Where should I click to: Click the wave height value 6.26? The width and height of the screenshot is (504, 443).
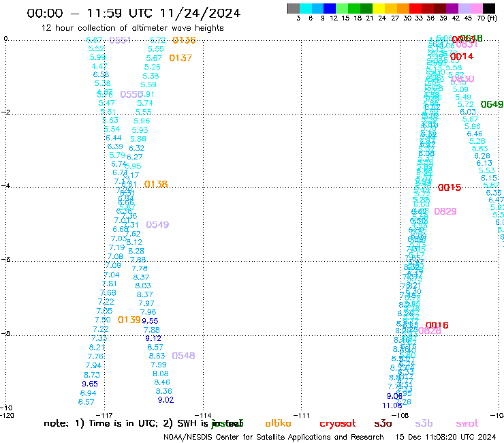(x=482, y=156)
